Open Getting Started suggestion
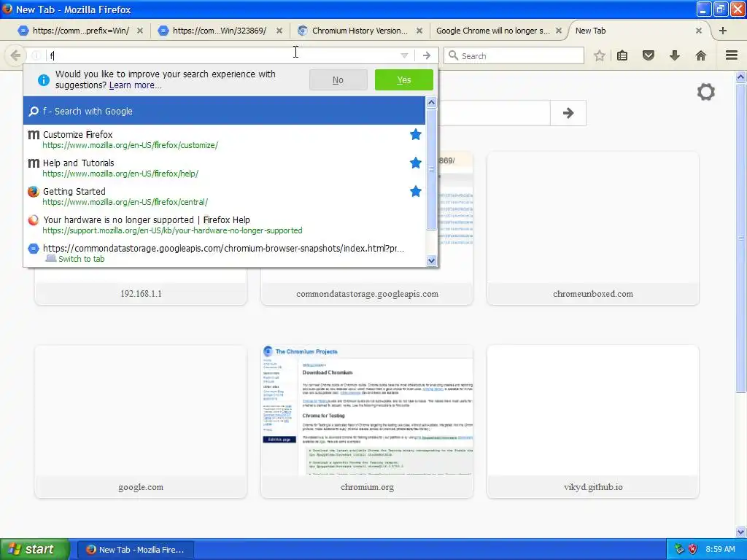 pos(224,196)
